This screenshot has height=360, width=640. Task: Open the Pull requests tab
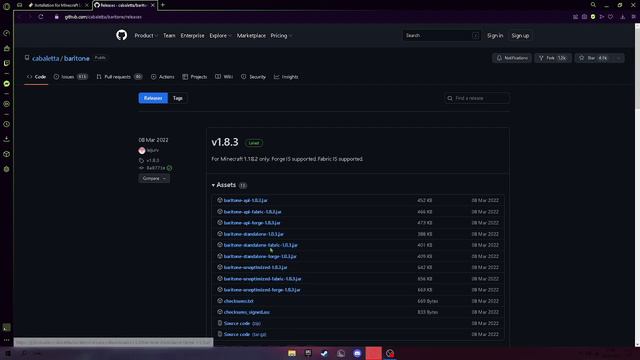(119, 77)
